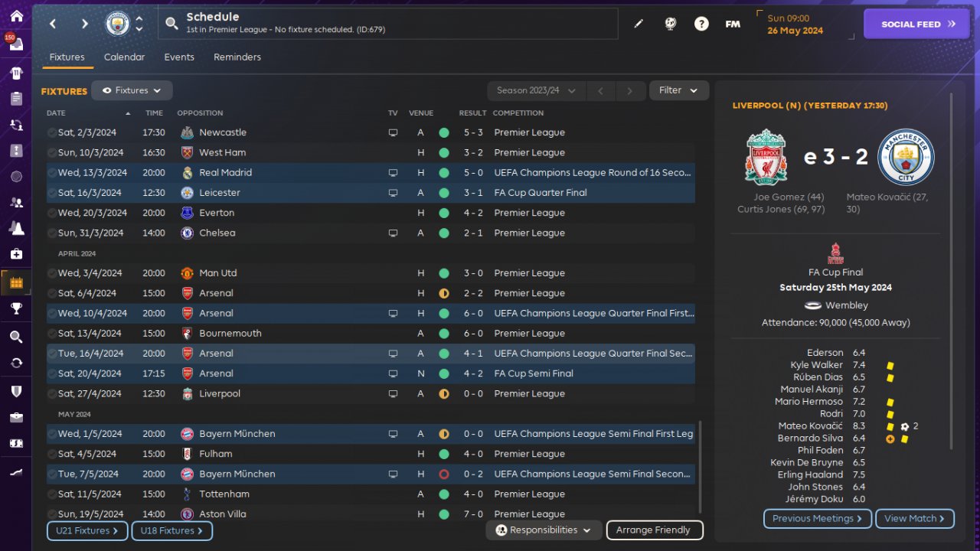Open the Fixtures view dropdown with eye icon

click(x=132, y=90)
